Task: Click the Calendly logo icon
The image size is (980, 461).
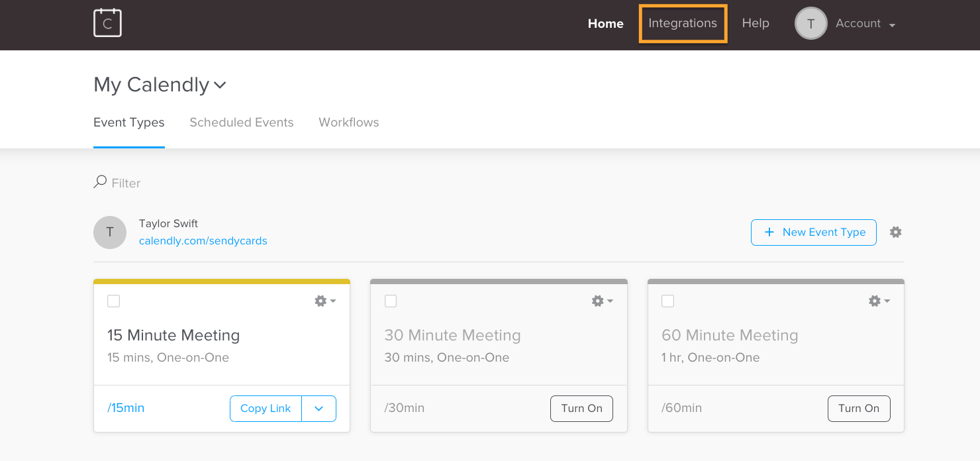Action: click(x=107, y=23)
